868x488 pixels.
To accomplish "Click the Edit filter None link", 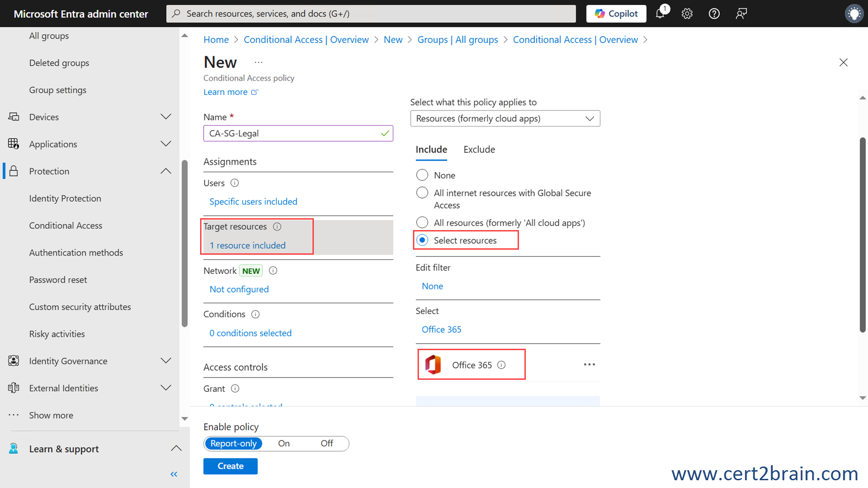I will click(x=432, y=286).
